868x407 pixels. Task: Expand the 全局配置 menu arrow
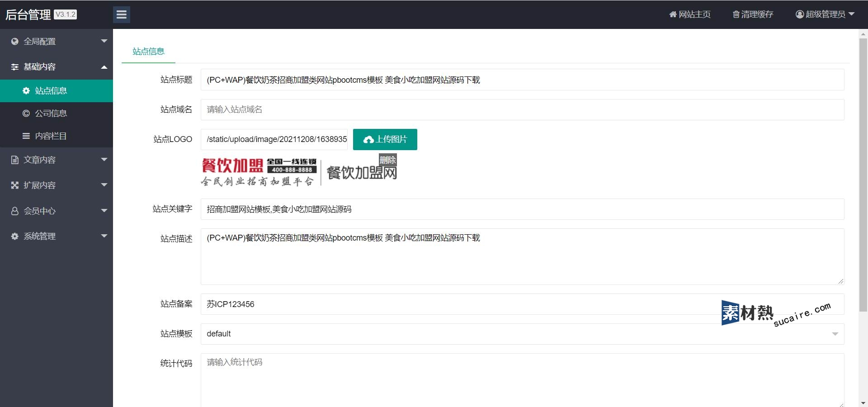[104, 41]
